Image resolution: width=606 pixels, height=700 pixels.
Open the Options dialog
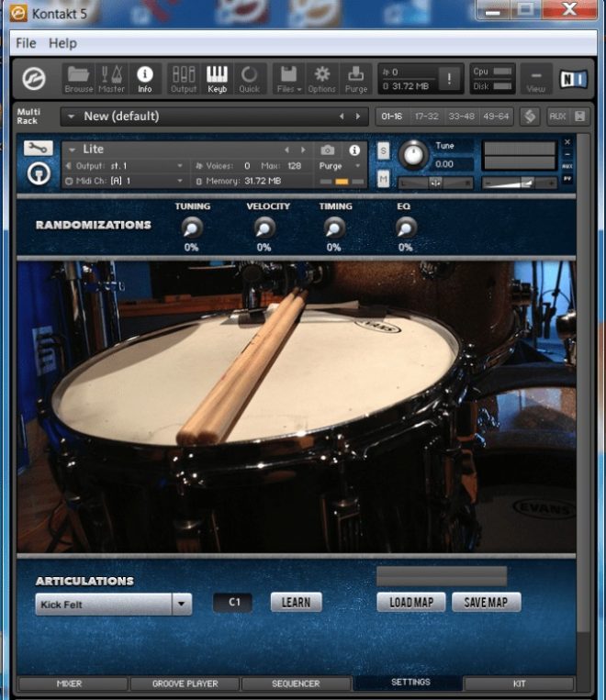point(321,79)
